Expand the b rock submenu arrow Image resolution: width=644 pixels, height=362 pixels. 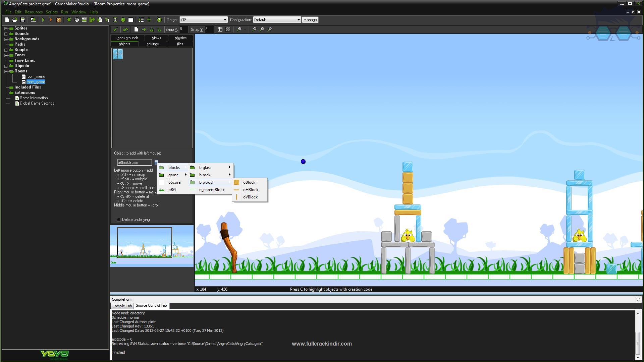229,175
